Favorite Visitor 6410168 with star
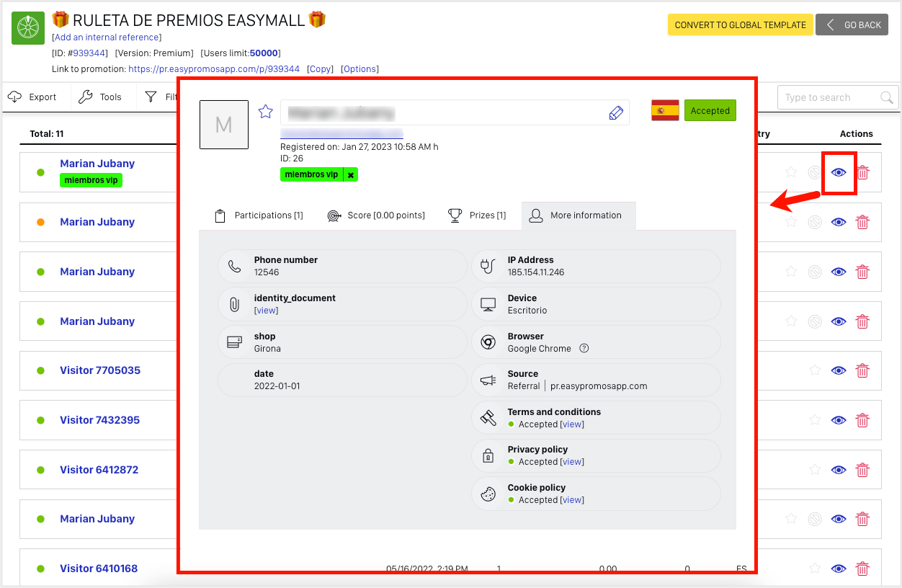This screenshot has height=588, width=902. coord(815,569)
